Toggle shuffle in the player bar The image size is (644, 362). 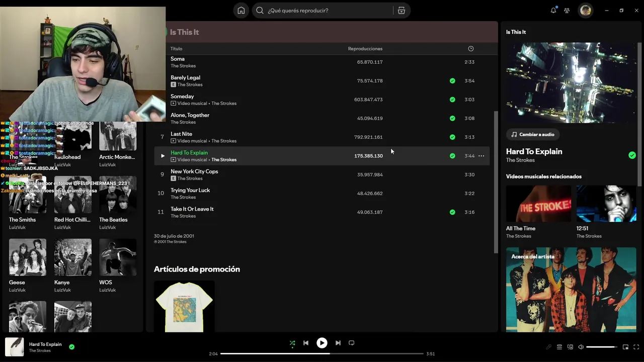[292, 343]
